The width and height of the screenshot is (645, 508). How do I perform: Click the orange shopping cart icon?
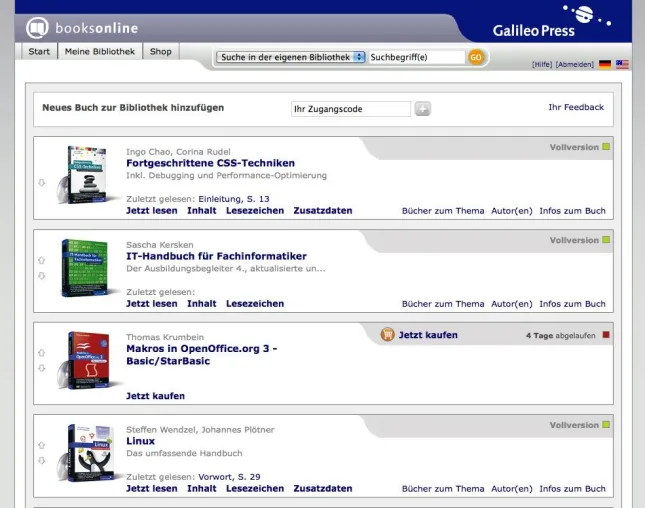pos(387,334)
